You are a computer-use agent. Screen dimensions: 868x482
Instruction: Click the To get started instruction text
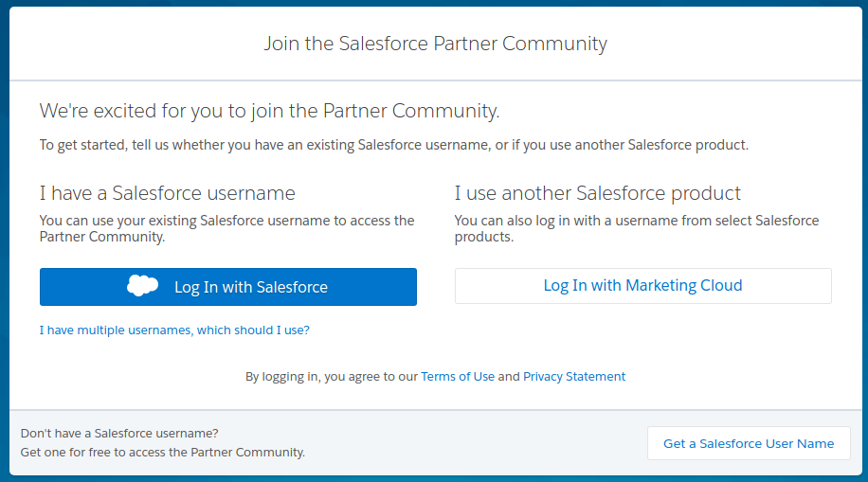393,145
